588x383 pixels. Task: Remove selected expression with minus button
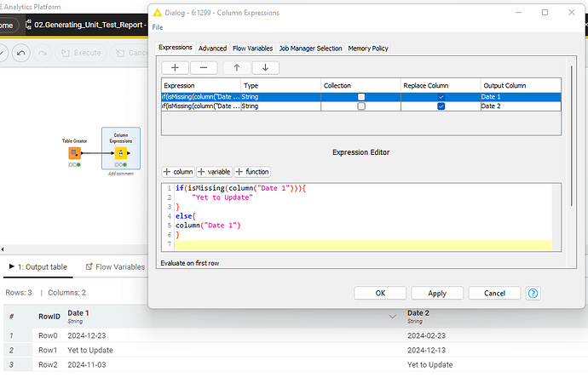[204, 68]
